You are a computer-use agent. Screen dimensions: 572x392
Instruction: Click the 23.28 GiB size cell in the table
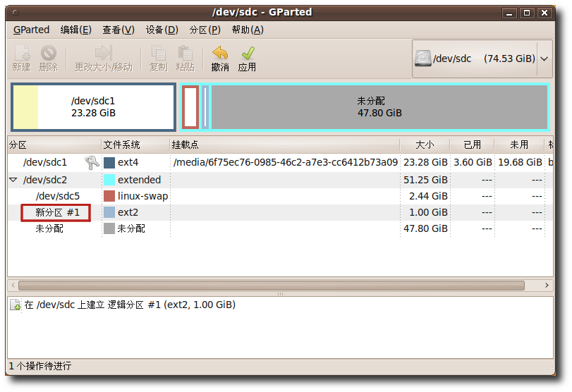click(x=425, y=162)
